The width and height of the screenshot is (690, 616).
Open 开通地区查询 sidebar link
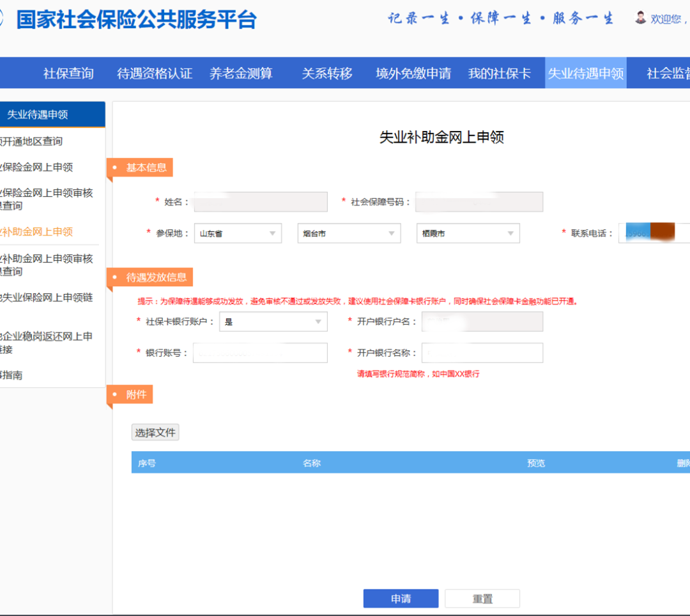coord(32,141)
